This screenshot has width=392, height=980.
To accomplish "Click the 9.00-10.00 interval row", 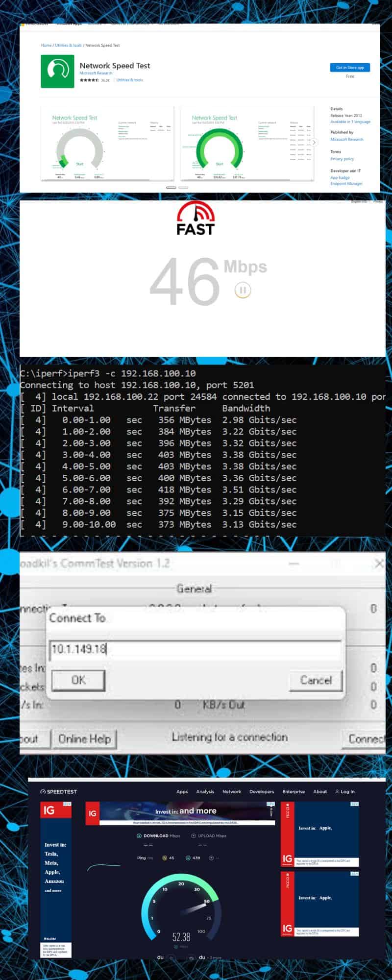I will [x=158, y=524].
